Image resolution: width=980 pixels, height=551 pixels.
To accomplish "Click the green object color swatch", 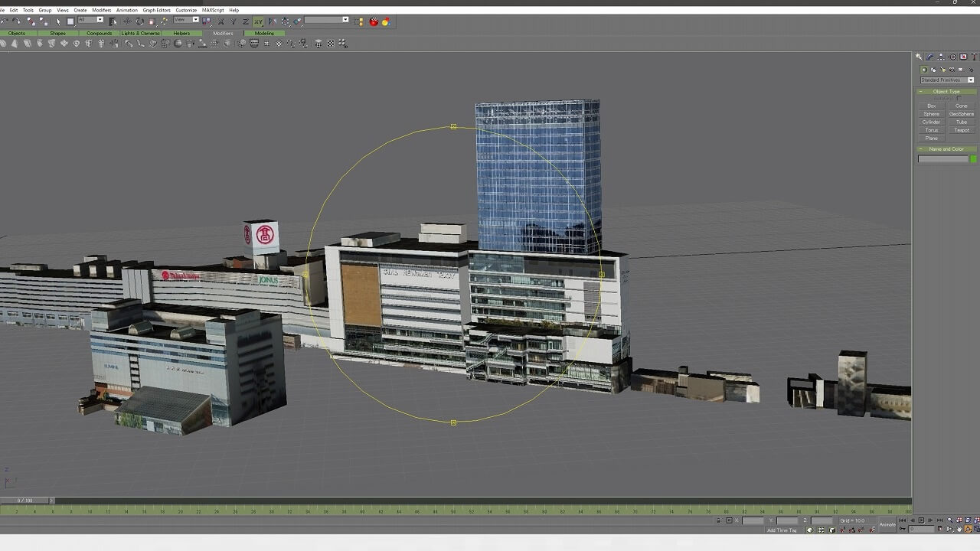I will (973, 159).
